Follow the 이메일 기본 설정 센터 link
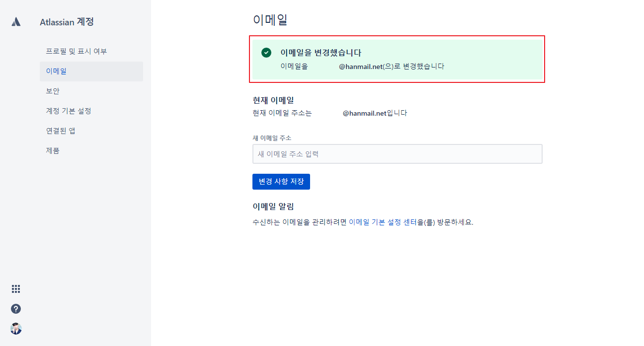 [x=383, y=222]
